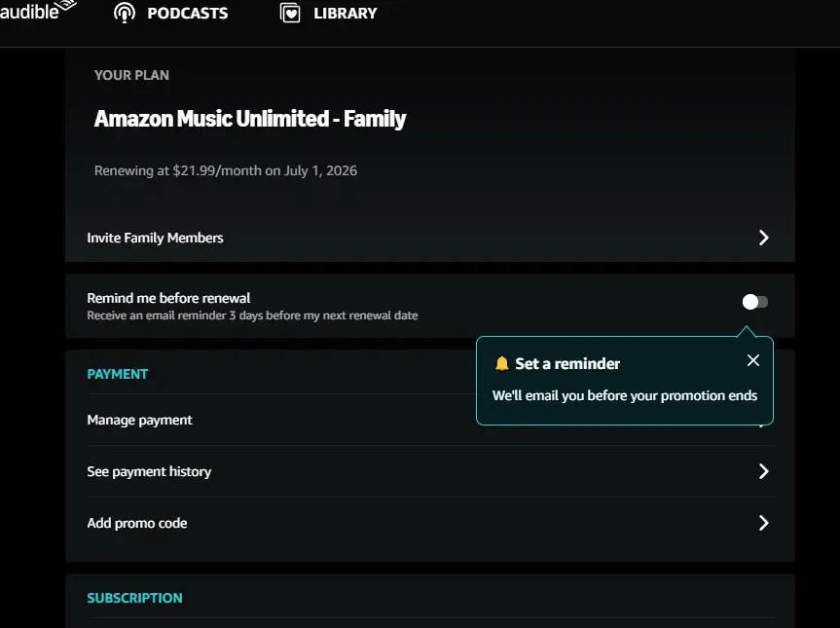840x628 pixels.
Task: Click Amazon Music Unlimited - Family title
Action: pyautogui.click(x=250, y=119)
